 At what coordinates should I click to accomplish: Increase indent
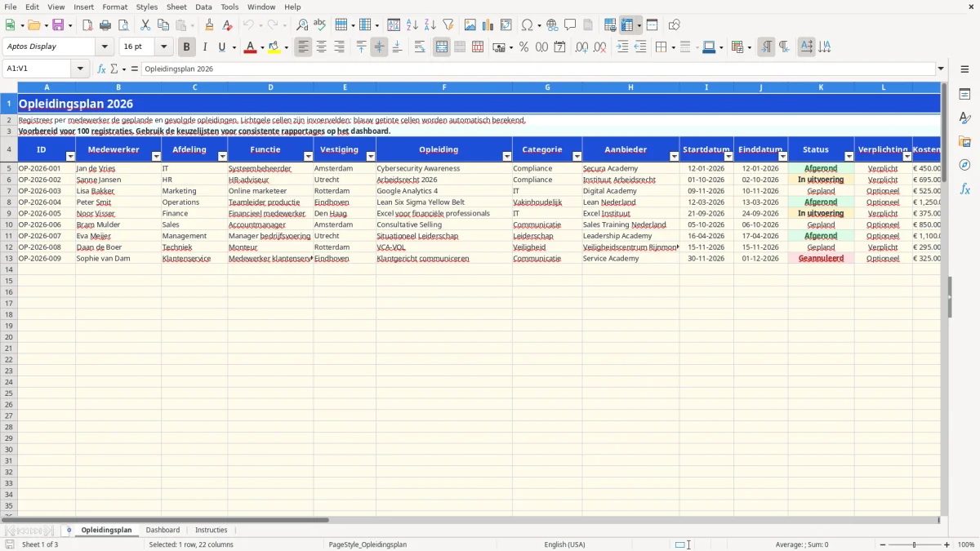click(622, 47)
